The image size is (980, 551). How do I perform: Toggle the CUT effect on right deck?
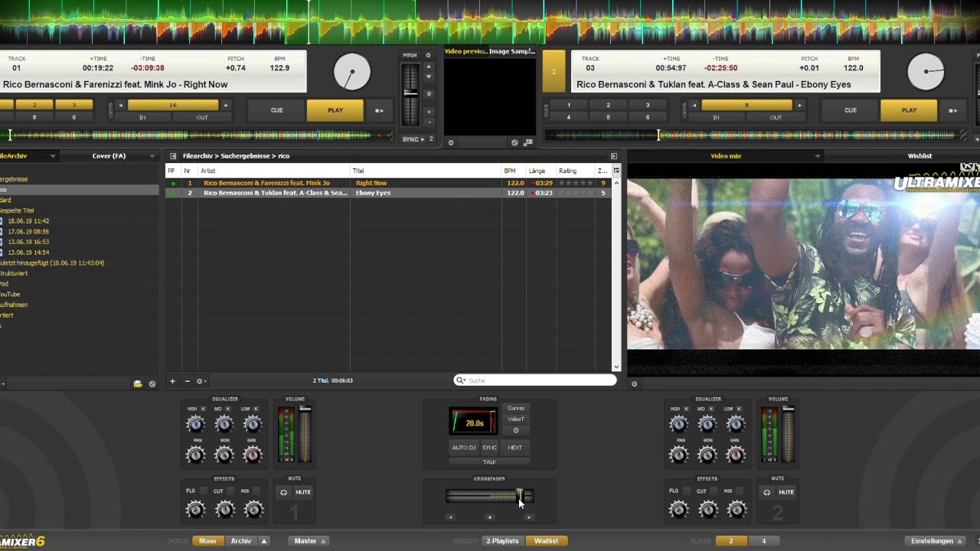coord(714,491)
